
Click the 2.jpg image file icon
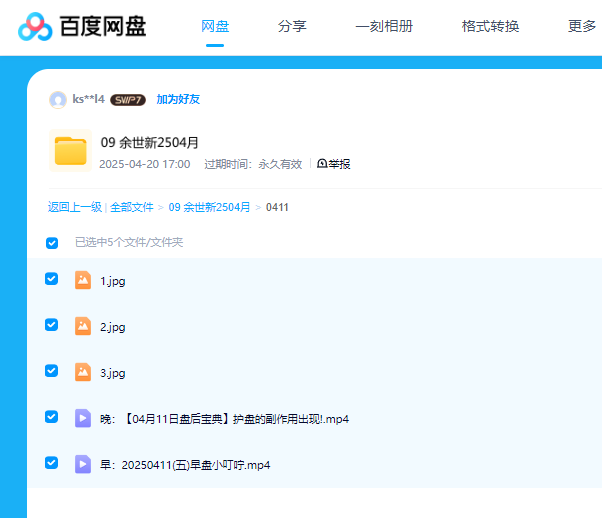click(x=83, y=326)
